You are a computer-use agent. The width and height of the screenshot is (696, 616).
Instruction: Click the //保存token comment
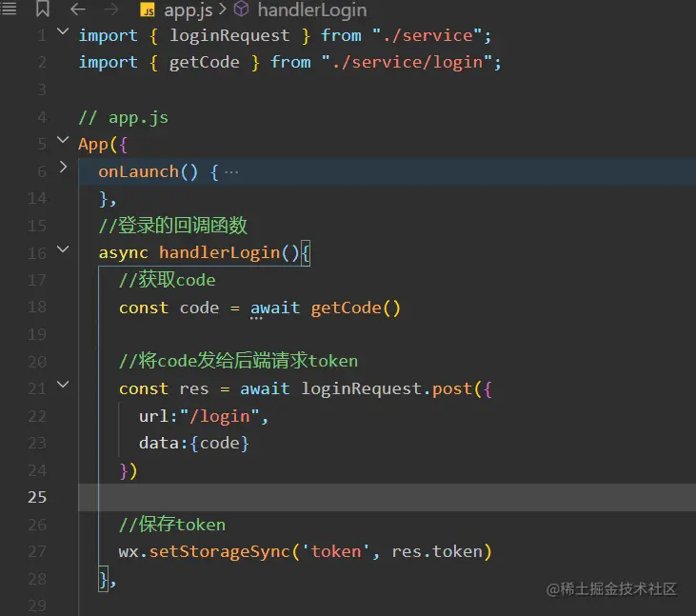point(172,525)
